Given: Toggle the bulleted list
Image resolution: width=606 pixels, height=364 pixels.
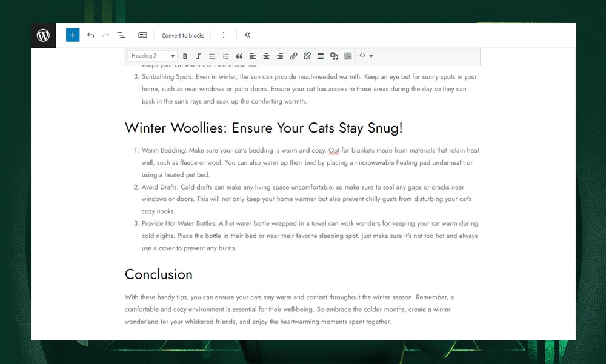Looking at the screenshot, I should point(212,56).
